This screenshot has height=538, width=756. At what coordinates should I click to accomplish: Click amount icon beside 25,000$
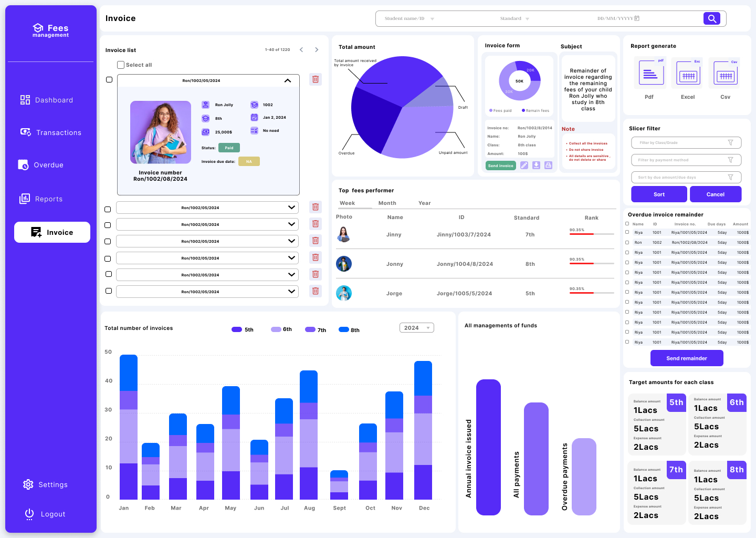pos(206,132)
